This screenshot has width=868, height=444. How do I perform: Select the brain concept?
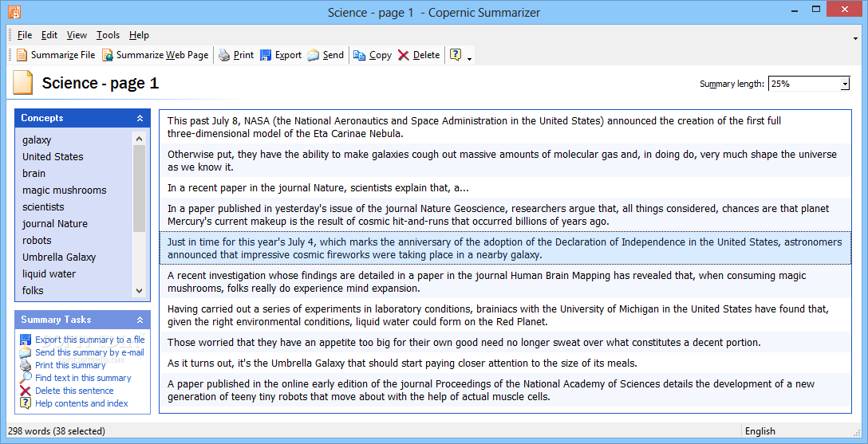pyautogui.click(x=34, y=173)
